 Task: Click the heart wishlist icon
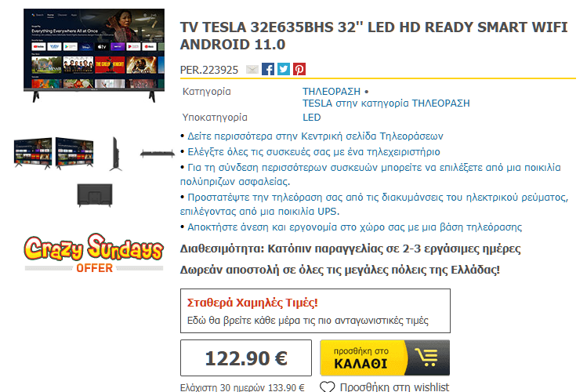coord(327,387)
